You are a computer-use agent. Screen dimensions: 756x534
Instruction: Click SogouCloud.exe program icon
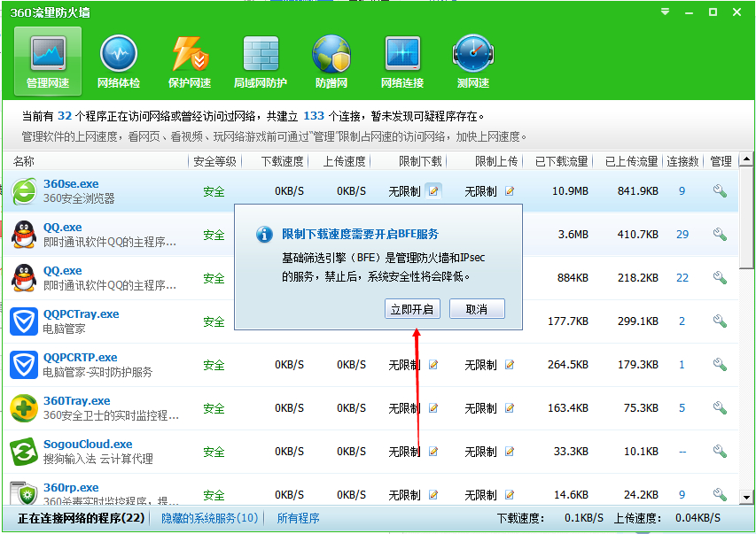(24, 452)
